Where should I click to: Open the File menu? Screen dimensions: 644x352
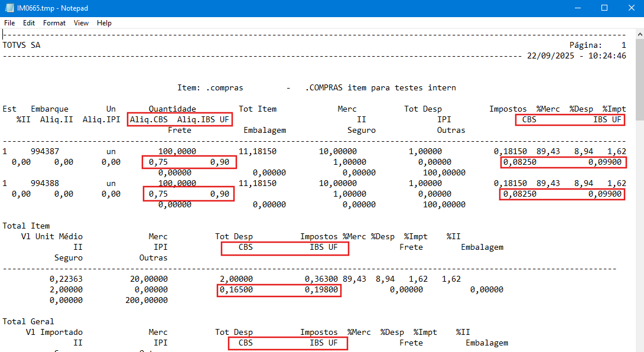(9, 23)
